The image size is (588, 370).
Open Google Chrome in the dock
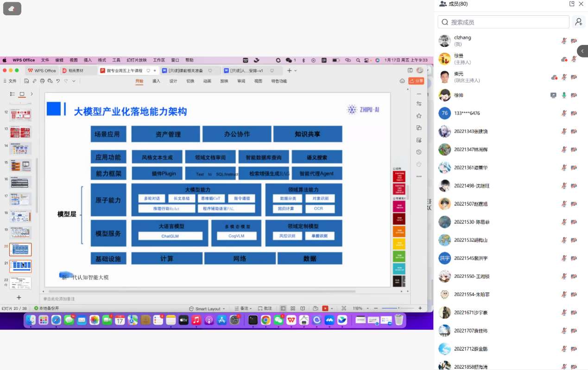point(266,320)
